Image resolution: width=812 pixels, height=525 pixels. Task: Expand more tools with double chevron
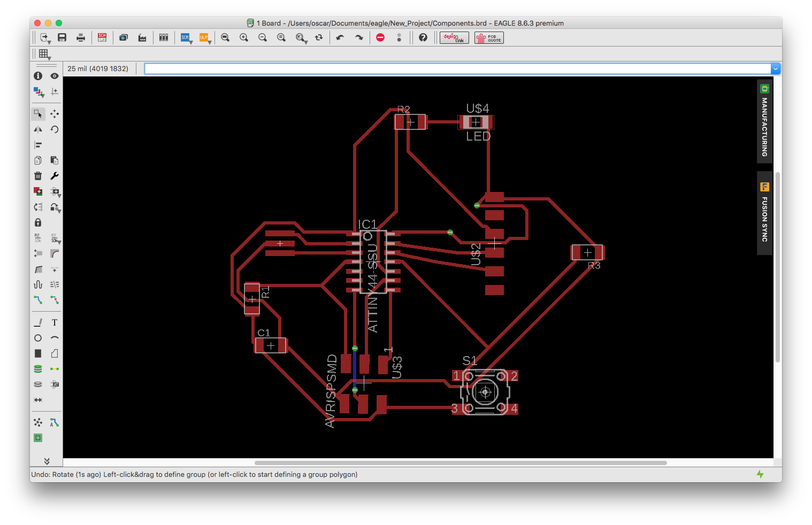47,461
